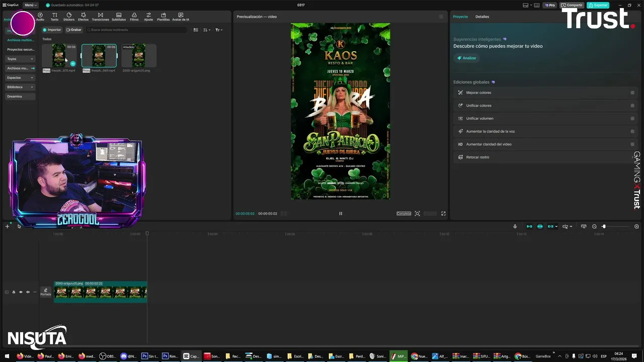Open the Audio media tab
The width and height of the screenshot is (644, 362).
pos(40,17)
